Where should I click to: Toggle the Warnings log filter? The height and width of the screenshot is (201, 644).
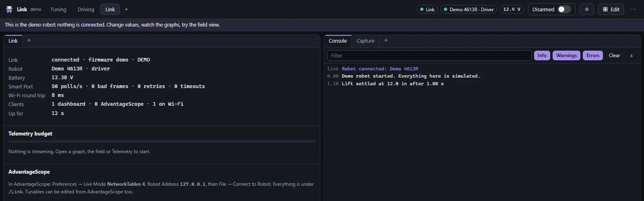tap(566, 55)
